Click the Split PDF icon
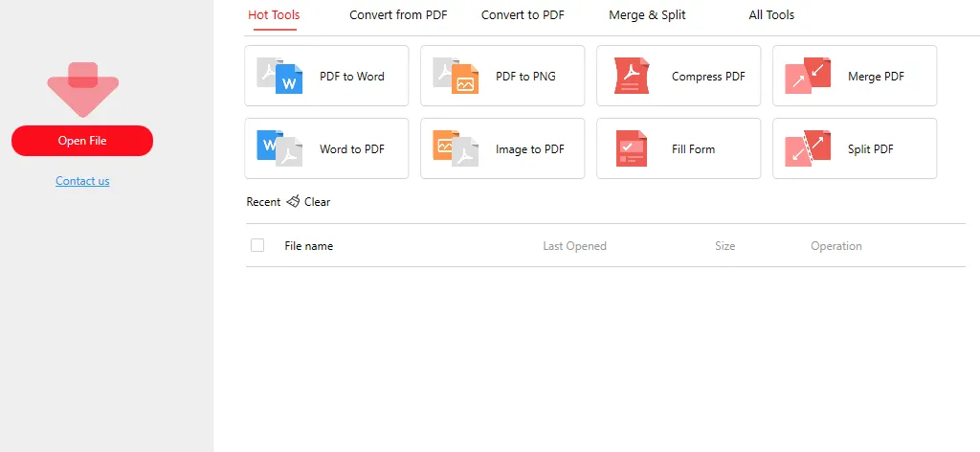 808,148
